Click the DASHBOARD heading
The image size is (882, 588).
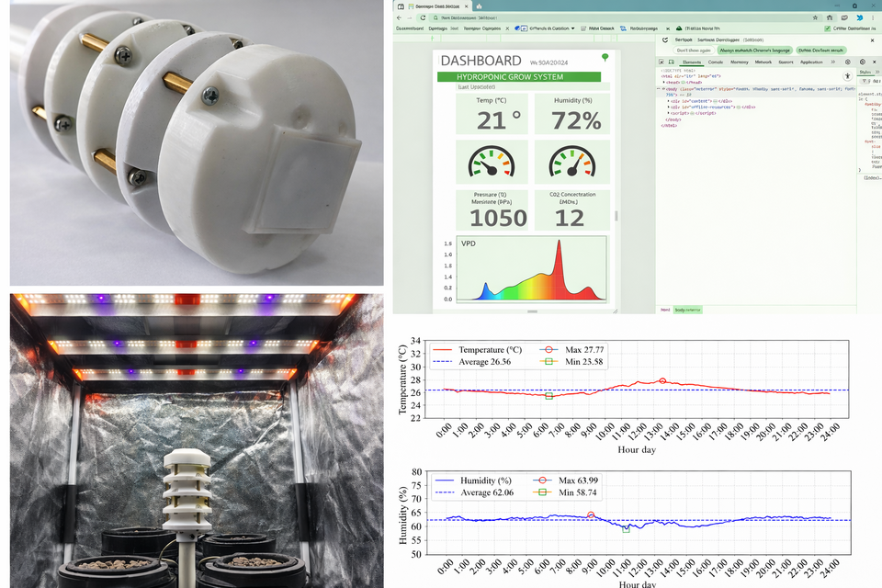coord(481,61)
